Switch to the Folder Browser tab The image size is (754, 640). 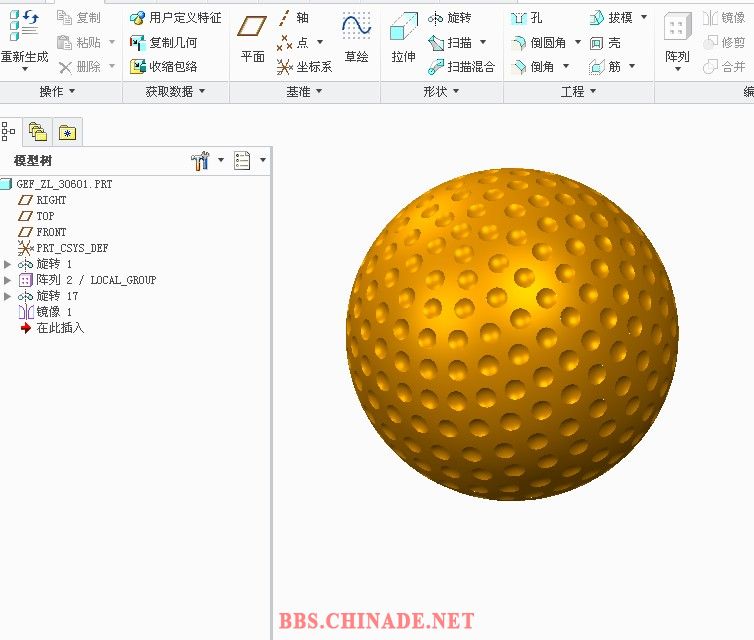38,131
